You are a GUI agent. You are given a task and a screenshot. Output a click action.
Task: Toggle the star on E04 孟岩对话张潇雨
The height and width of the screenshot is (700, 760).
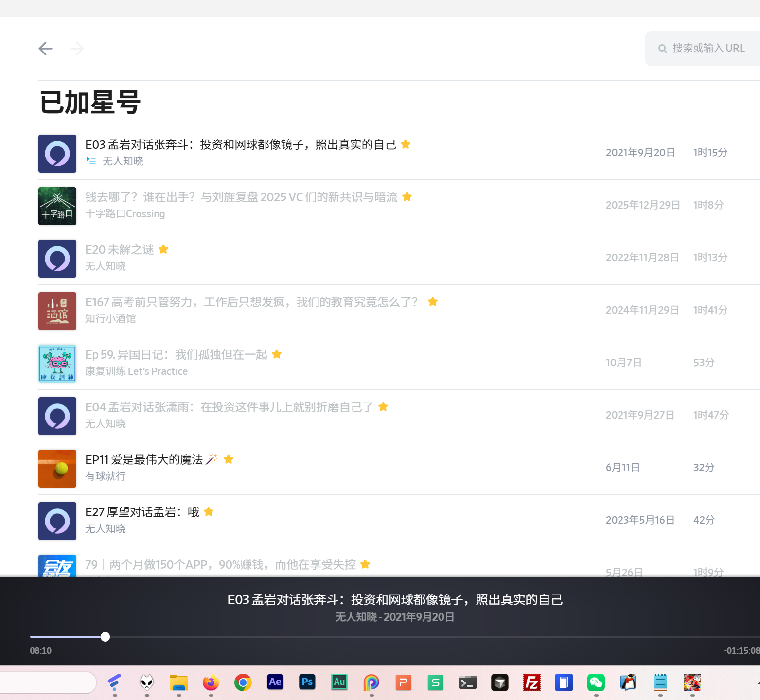pos(383,406)
